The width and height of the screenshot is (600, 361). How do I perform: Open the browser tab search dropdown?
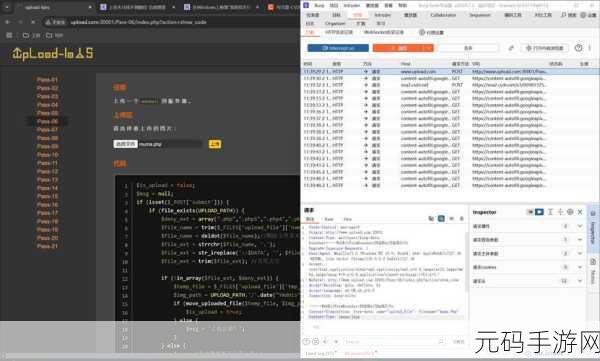[x=7, y=7]
